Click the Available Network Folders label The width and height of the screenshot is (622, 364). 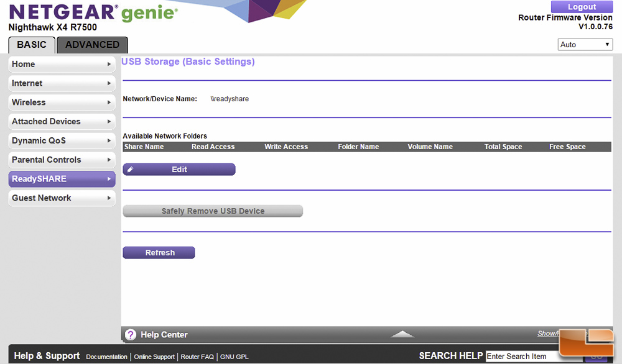click(165, 136)
